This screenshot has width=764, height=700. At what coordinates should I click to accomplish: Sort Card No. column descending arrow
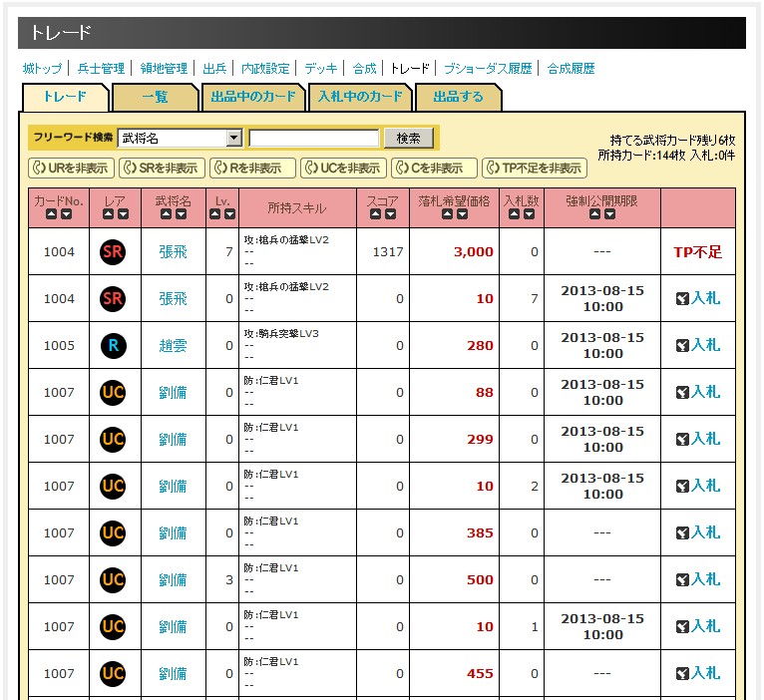click(66, 214)
